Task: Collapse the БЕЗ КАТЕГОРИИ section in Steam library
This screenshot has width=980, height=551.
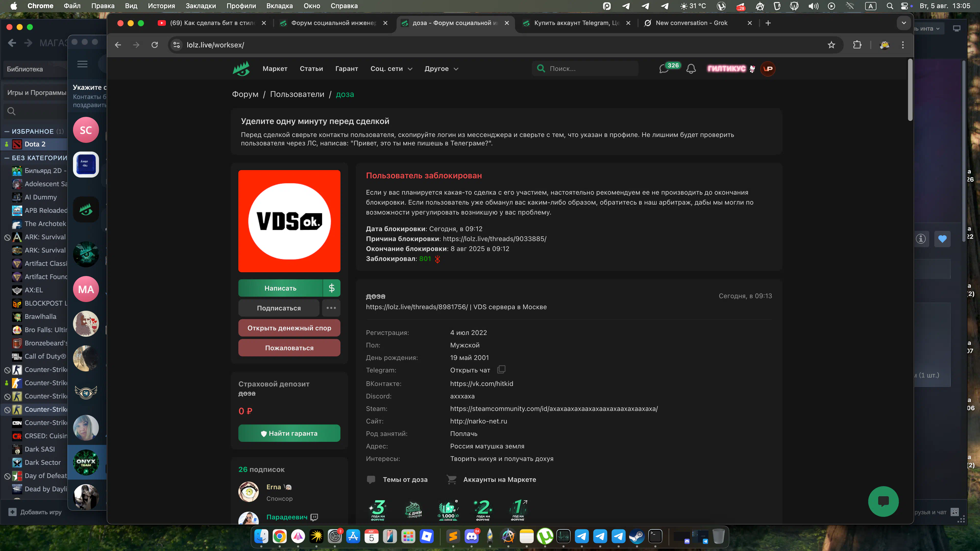Action: pos(7,158)
